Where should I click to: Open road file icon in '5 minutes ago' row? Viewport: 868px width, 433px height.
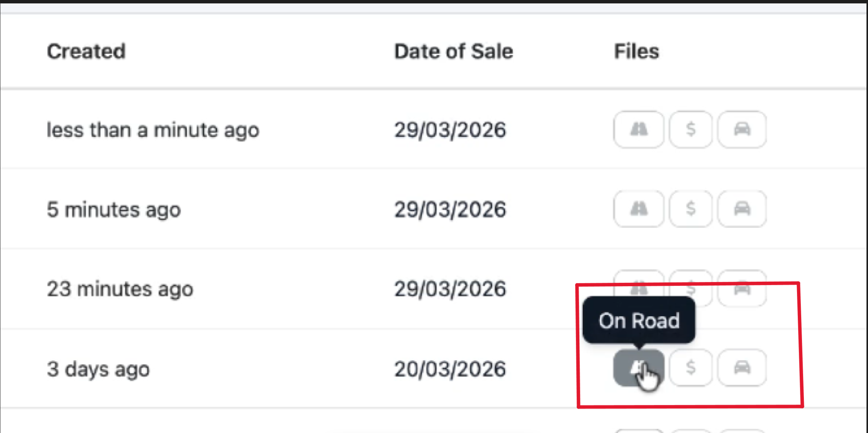pyautogui.click(x=638, y=209)
